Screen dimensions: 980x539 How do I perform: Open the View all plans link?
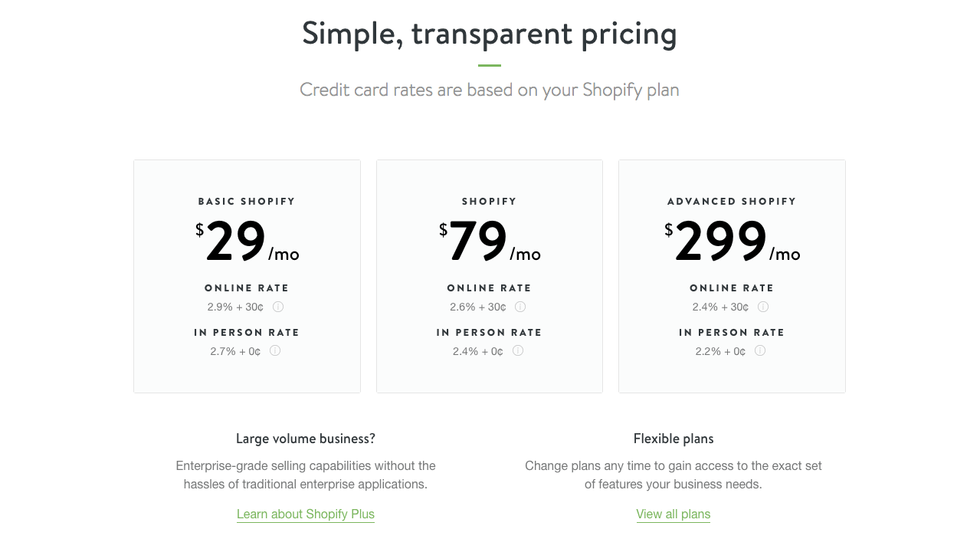(x=674, y=514)
